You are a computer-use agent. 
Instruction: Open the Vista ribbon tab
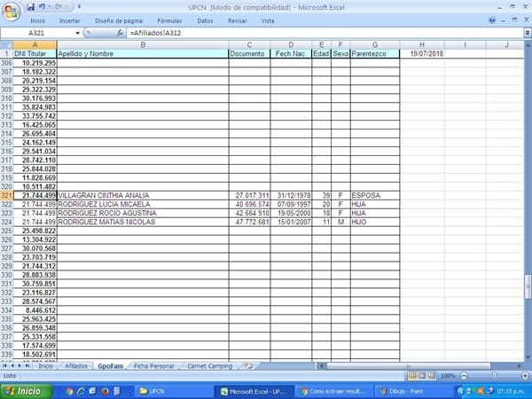pos(268,20)
